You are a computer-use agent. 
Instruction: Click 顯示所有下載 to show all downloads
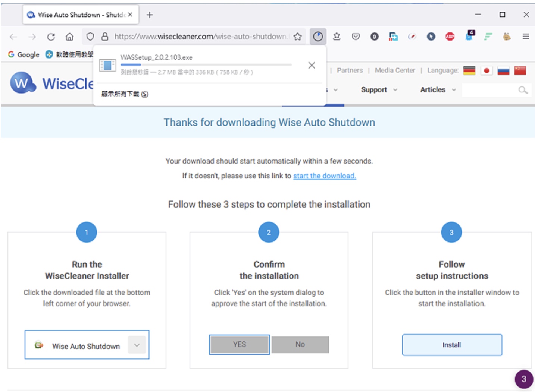(125, 94)
